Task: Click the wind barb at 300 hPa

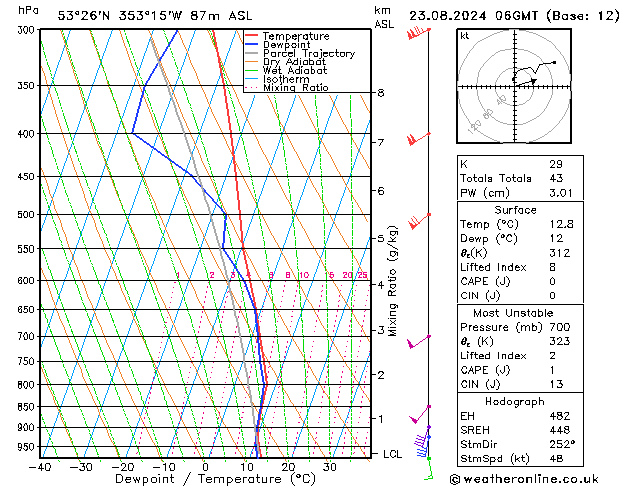Action: [x=418, y=33]
